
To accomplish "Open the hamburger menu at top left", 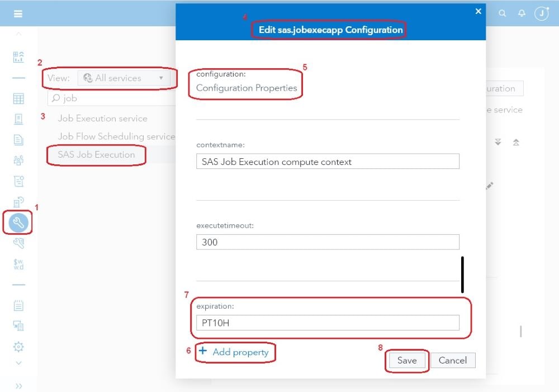I will coord(18,13).
